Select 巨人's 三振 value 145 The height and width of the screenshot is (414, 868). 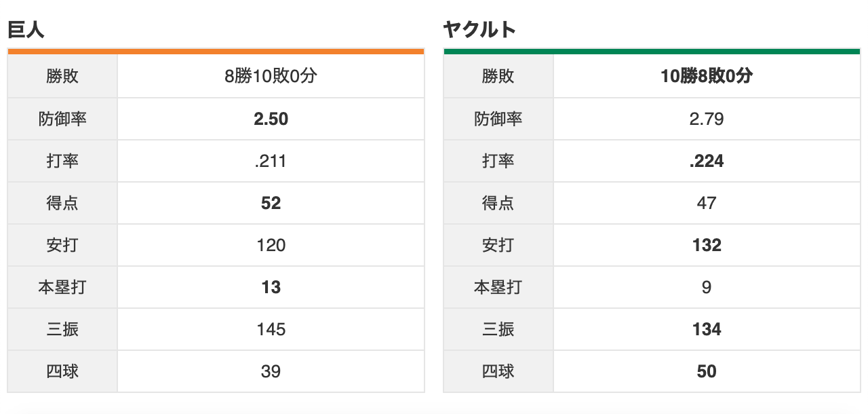(x=271, y=330)
